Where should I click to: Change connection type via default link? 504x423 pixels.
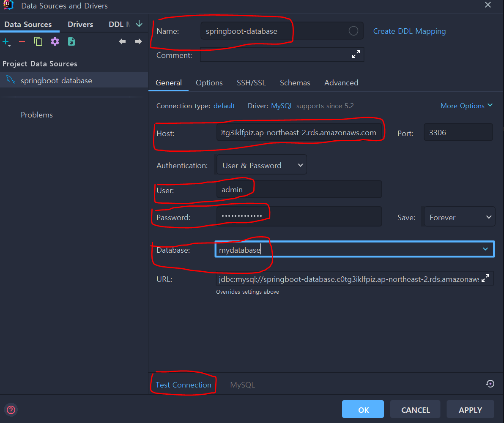(224, 106)
